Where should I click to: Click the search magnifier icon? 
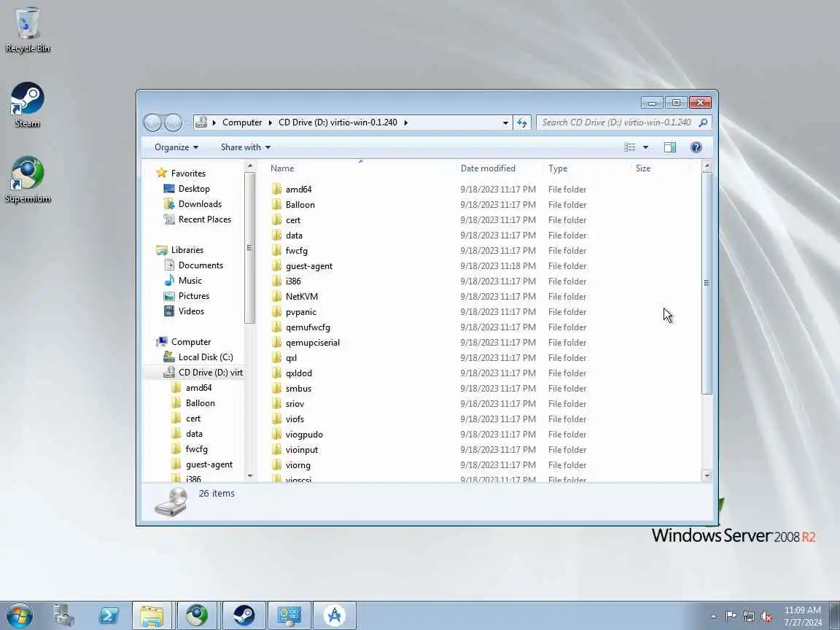(x=703, y=122)
